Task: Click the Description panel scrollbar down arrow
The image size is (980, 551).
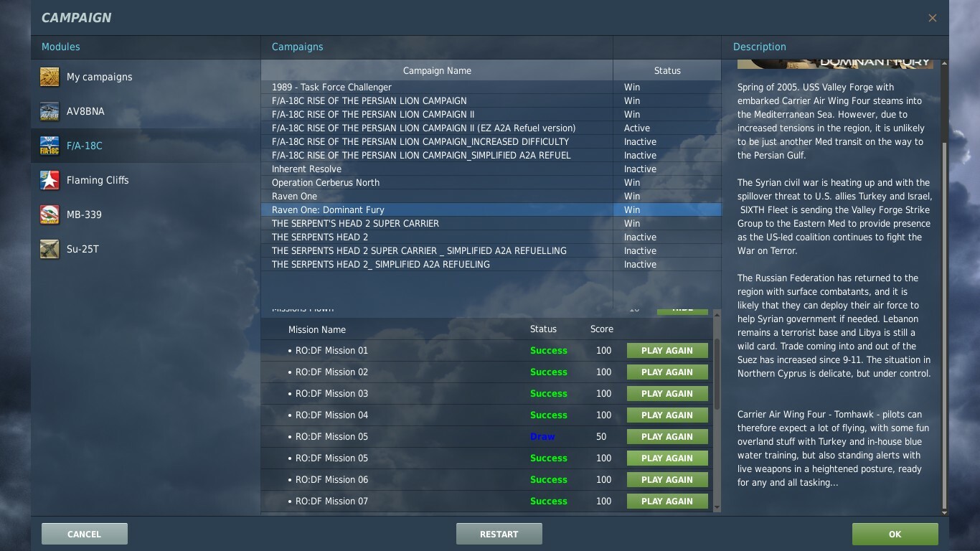Action: (944, 512)
